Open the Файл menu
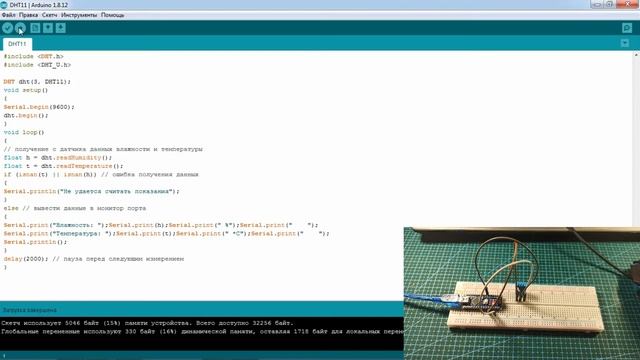 tap(9, 15)
